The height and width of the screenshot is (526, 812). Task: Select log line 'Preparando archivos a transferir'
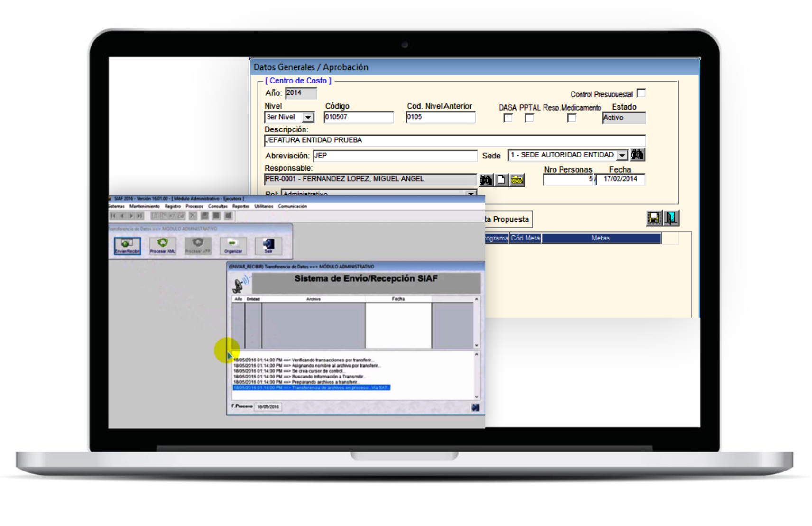tap(296, 382)
